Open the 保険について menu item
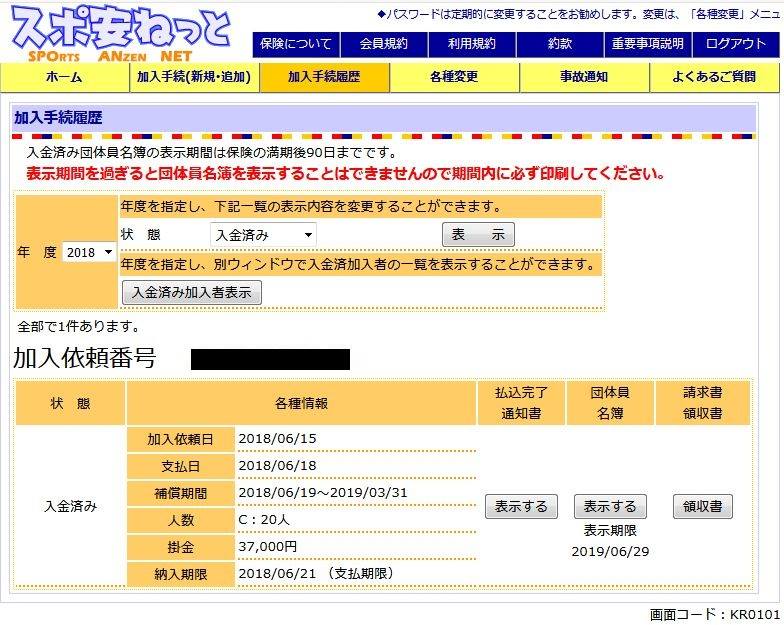784x625 pixels. pos(296,44)
